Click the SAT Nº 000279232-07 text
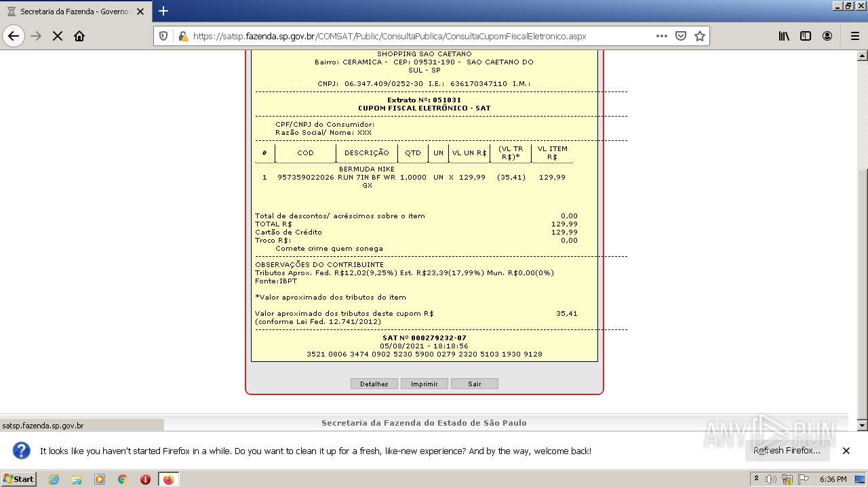This screenshot has width=868, height=488. (x=425, y=338)
